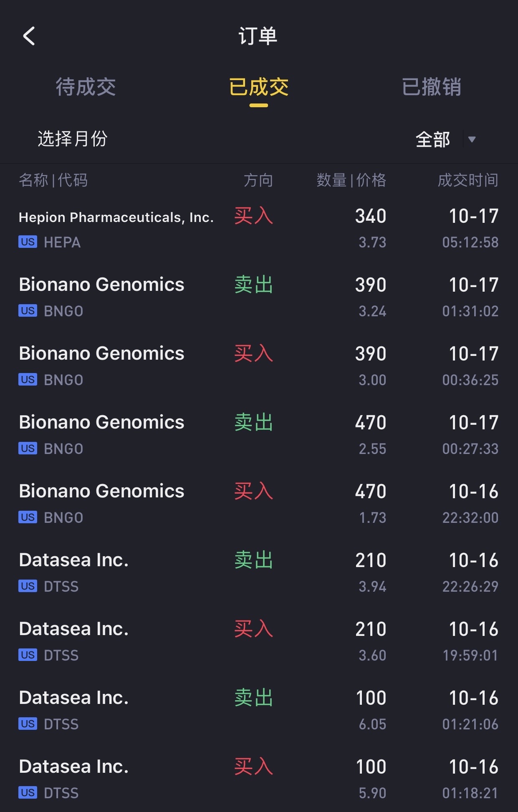Click the 全部 filter label
Viewport: 518px width, 812px height.
(x=433, y=139)
